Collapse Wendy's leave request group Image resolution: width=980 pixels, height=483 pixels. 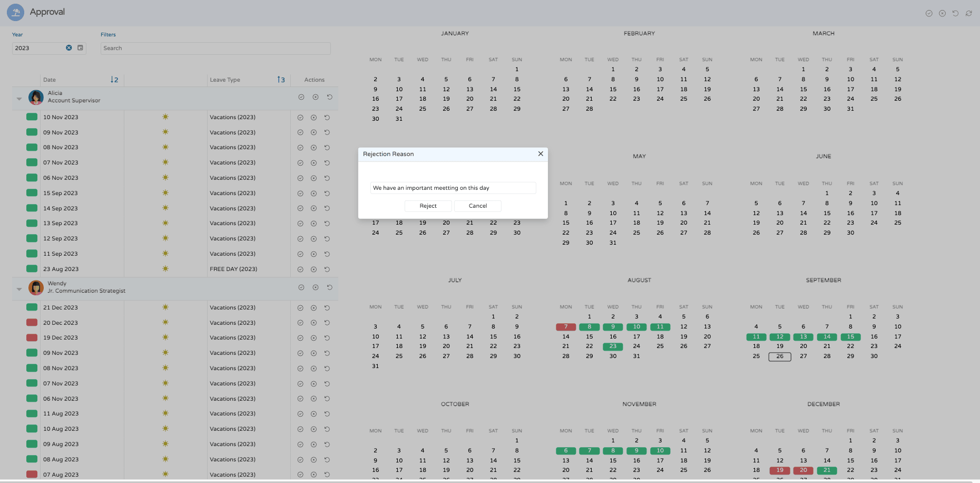tap(19, 289)
